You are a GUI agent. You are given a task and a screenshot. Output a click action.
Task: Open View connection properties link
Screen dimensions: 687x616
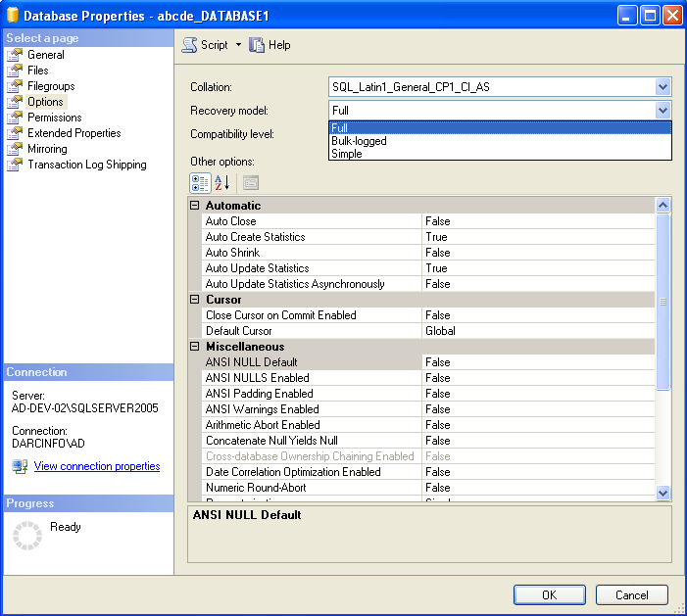coord(97,466)
